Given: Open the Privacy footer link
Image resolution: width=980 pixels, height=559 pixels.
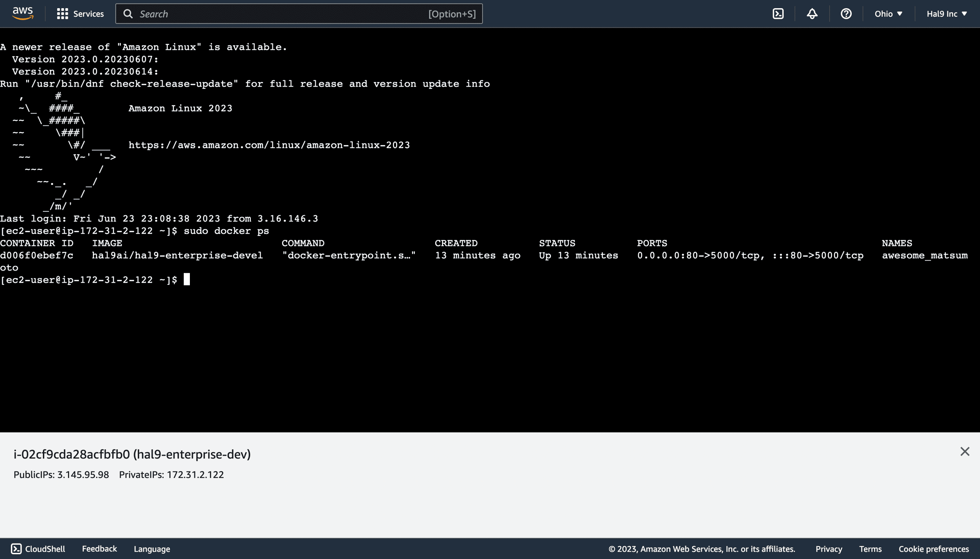Looking at the screenshot, I should point(829,549).
